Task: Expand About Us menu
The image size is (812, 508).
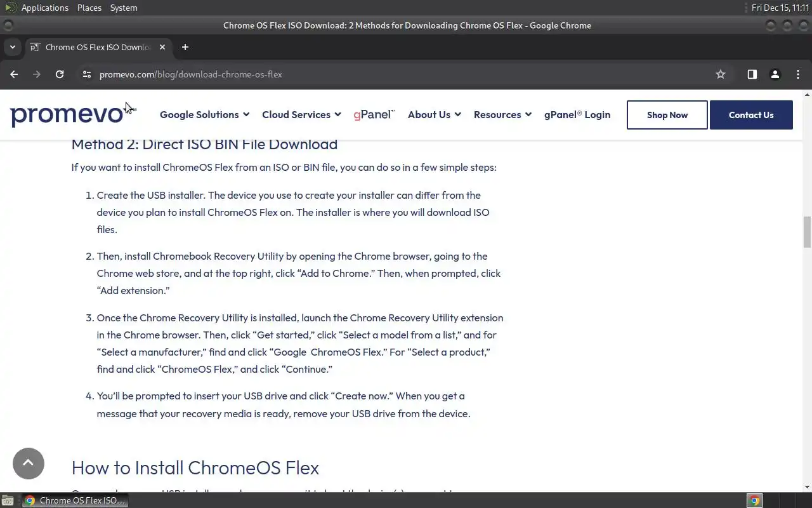Action: click(x=434, y=115)
